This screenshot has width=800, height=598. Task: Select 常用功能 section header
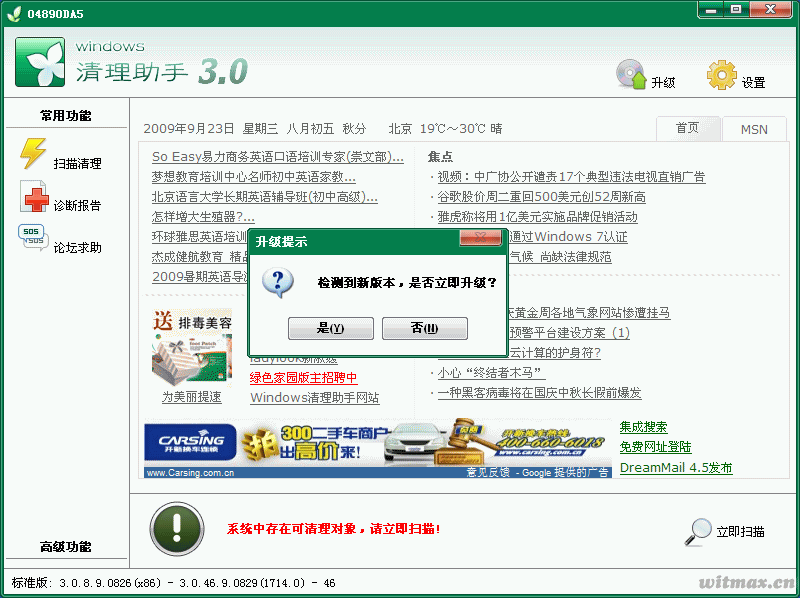click(66, 116)
